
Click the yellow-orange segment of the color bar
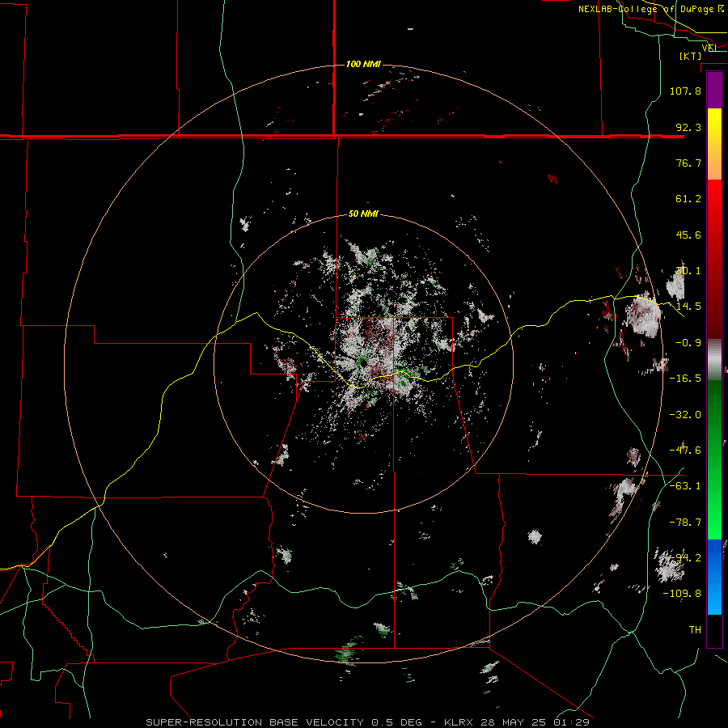pos(714,144)
